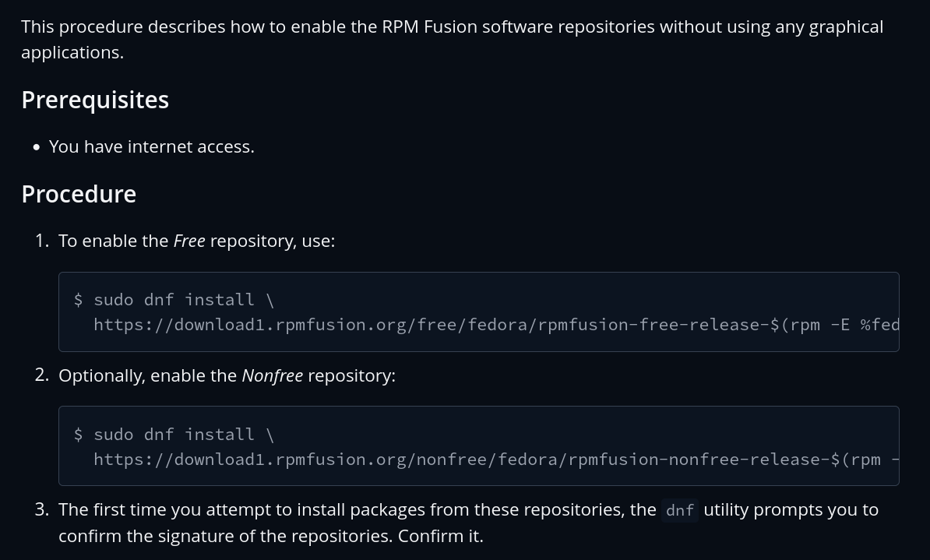Image resolution: width=930 pixels, height=560 pixels.
Task: Click the "Optionally, enable the" text in step 2
Action: coord(147,376)
